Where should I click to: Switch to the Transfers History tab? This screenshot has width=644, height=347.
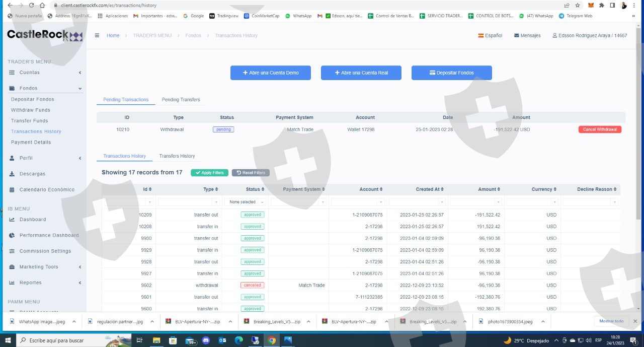click(177, 156)
